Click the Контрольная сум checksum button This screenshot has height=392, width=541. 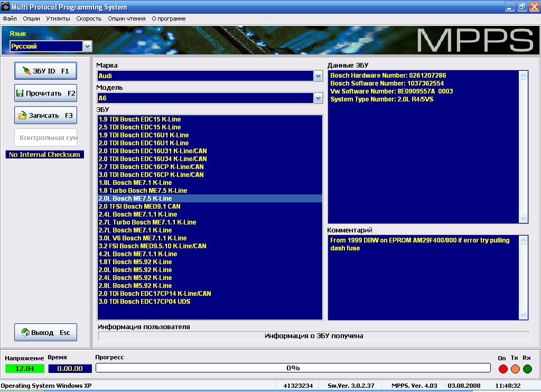(45, 137)
